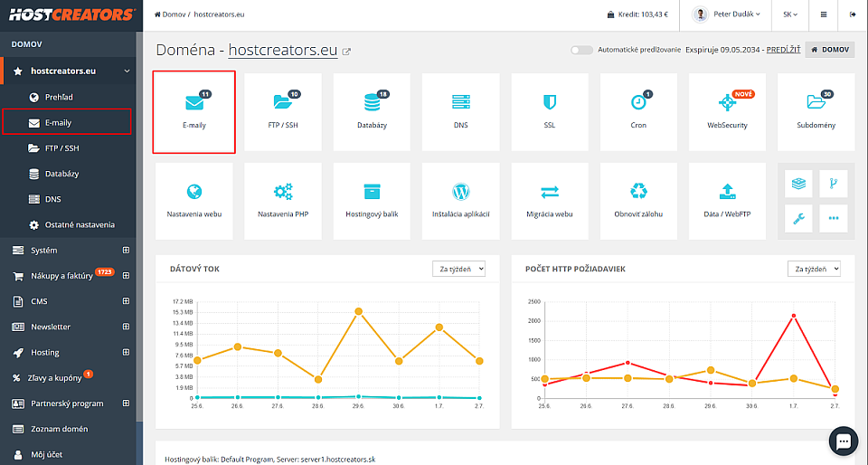Open the FTP / SSH folder tile
This screenshot has width=868, height=465.
click(x=283, y=112)
